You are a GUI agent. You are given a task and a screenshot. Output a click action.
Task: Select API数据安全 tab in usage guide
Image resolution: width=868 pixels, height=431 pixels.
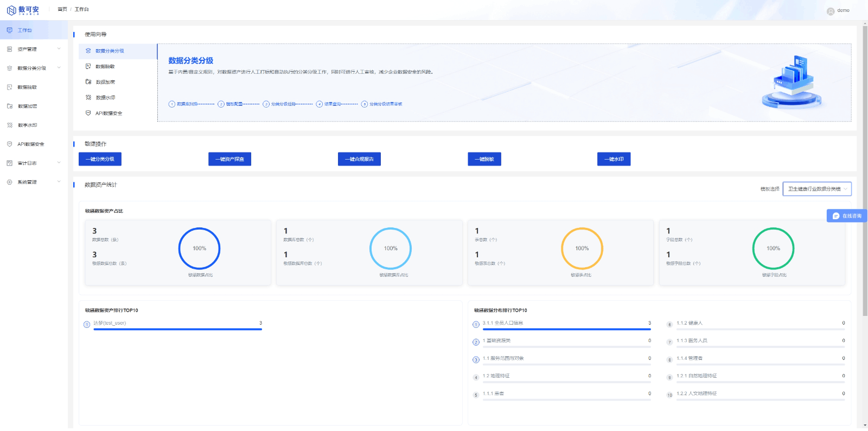108,113
